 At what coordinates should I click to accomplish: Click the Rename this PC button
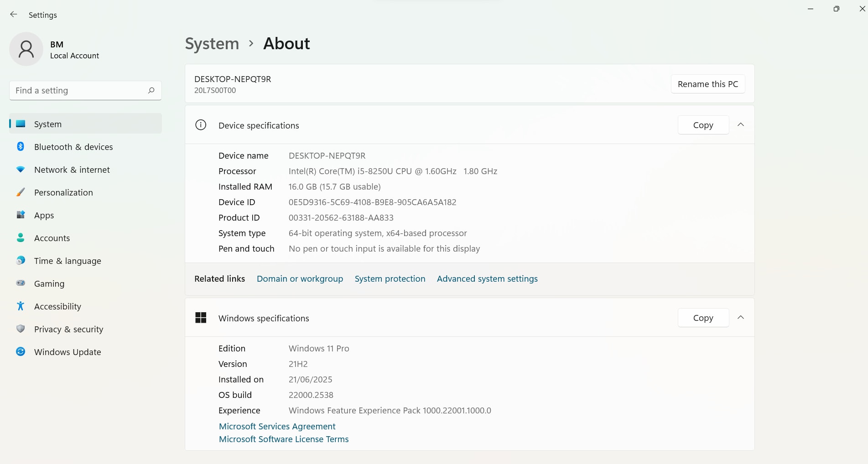708,84
